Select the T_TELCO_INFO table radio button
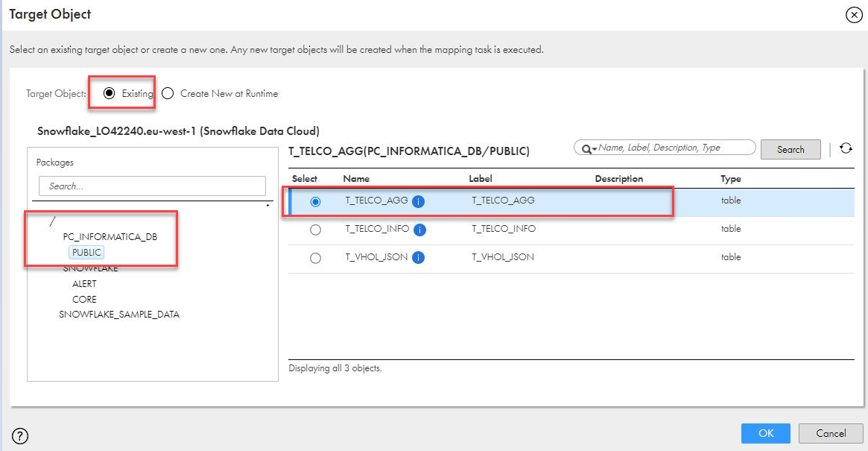 [x=315, y=230]
